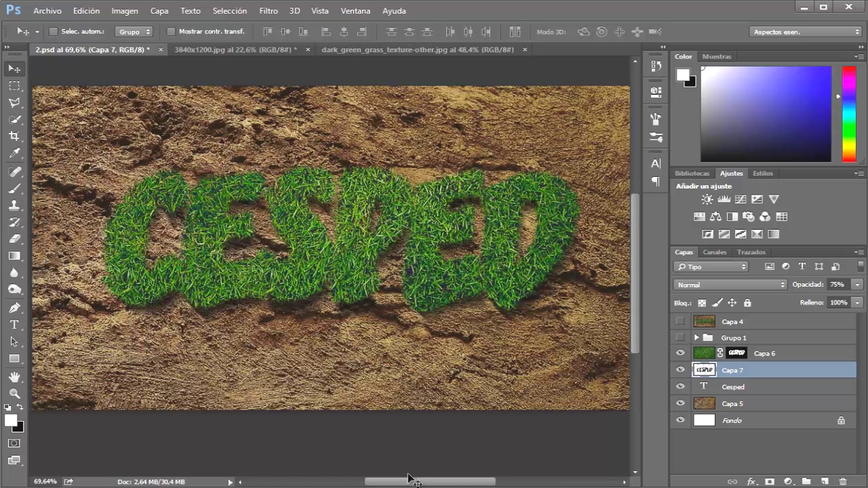Enable the Selec. autom. checkbox
The height and width of the screenshot is (488, 868).
pos(53,32)
